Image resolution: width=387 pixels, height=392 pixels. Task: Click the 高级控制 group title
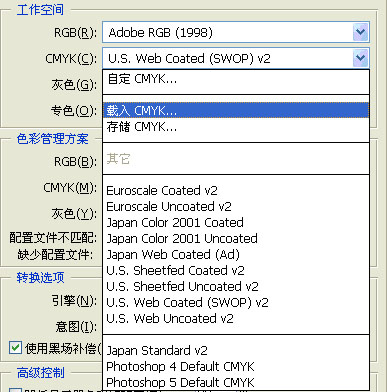40,373
